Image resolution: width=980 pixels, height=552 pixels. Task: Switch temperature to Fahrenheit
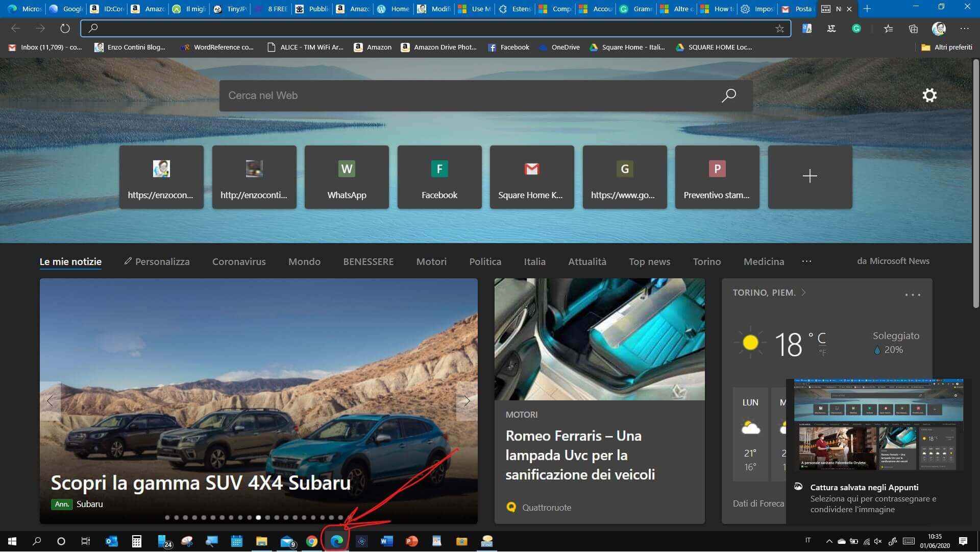pyautogui.click(x=822, y=352)
